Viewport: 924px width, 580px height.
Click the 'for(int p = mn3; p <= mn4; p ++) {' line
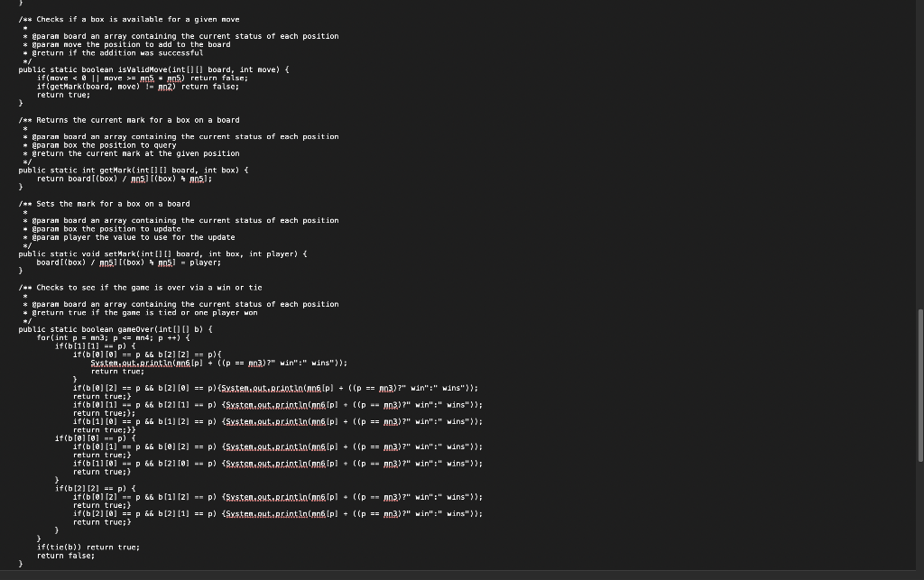click(113, 338)
